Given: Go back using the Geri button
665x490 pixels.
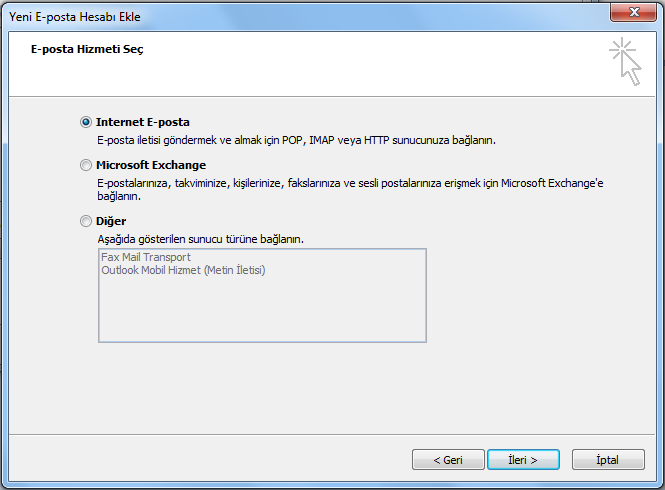Looking at the screenshot, I should coord(448,459).
